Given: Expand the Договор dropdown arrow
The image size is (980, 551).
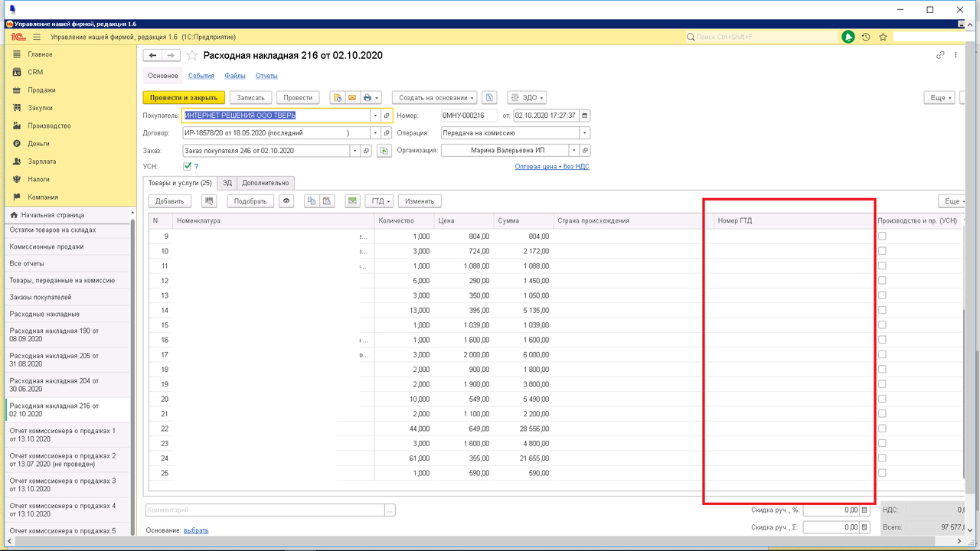Looking at the screenshot, I should tap(375, 132).
